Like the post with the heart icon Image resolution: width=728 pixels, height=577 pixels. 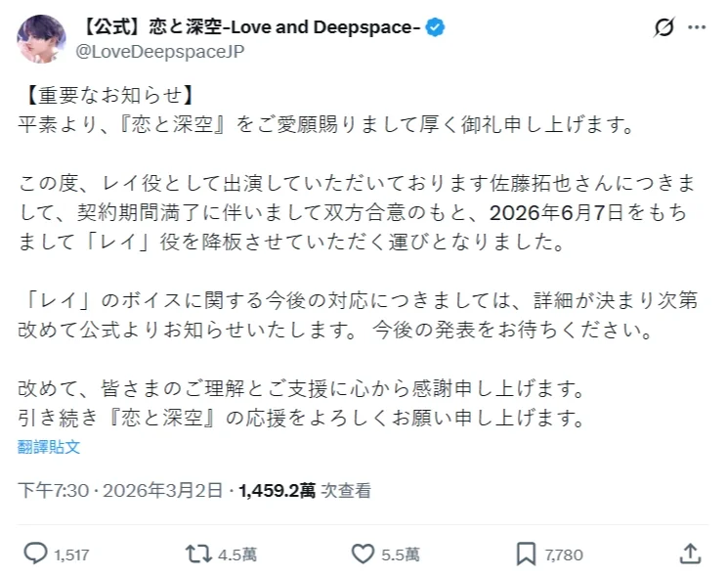pos(363,554)
